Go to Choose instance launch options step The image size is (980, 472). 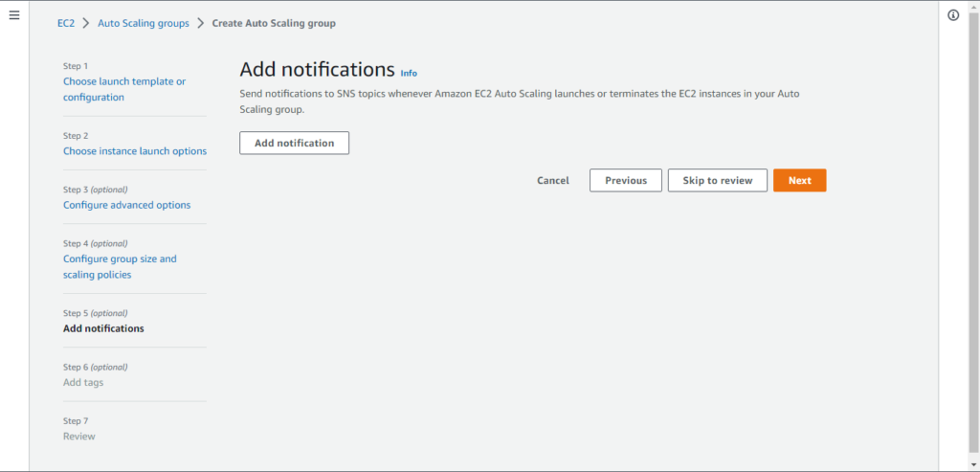[x=135, y=151]
